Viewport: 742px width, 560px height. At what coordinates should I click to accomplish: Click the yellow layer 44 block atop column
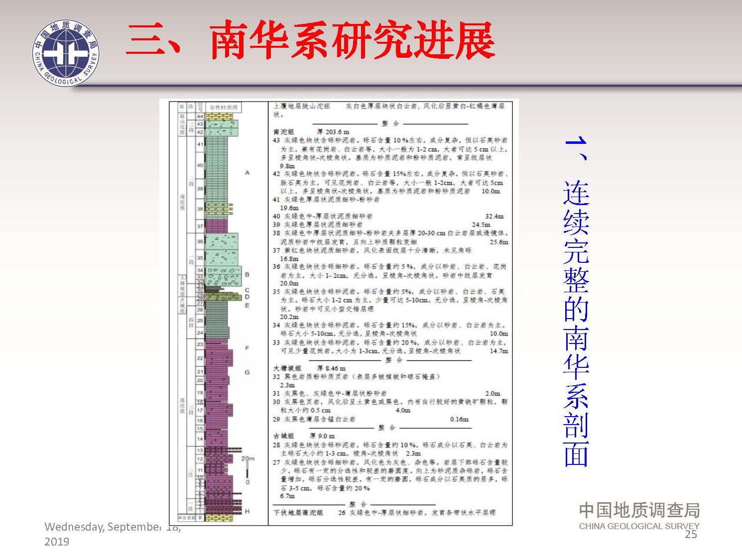click(x=219, y=116)
